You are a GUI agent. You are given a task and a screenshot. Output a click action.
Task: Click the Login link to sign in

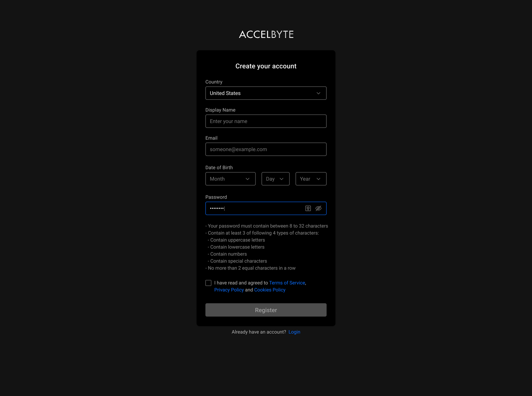(294, 332)
